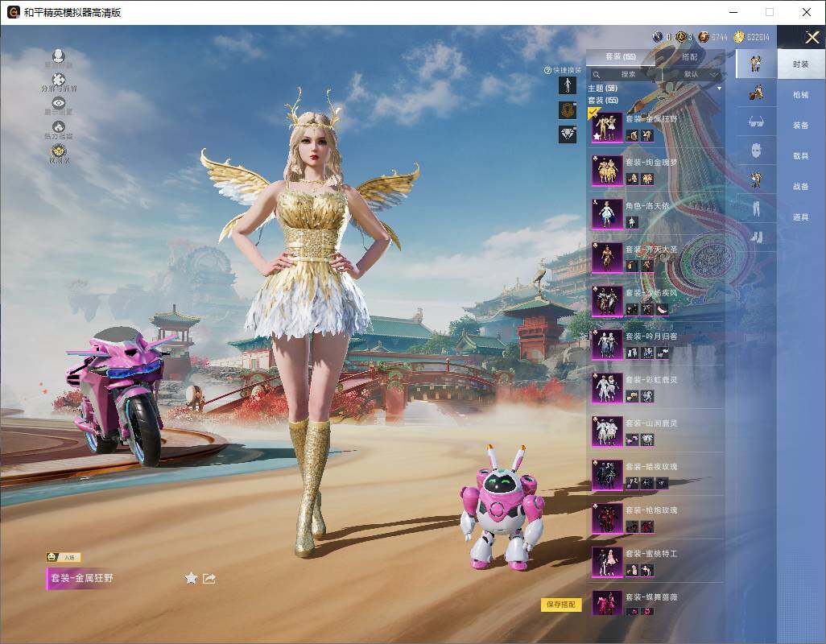Select the mannequin body quick-change icon
Image resolution: width=826 pixels, height=644 pixels.
click(x=568, y=85)
